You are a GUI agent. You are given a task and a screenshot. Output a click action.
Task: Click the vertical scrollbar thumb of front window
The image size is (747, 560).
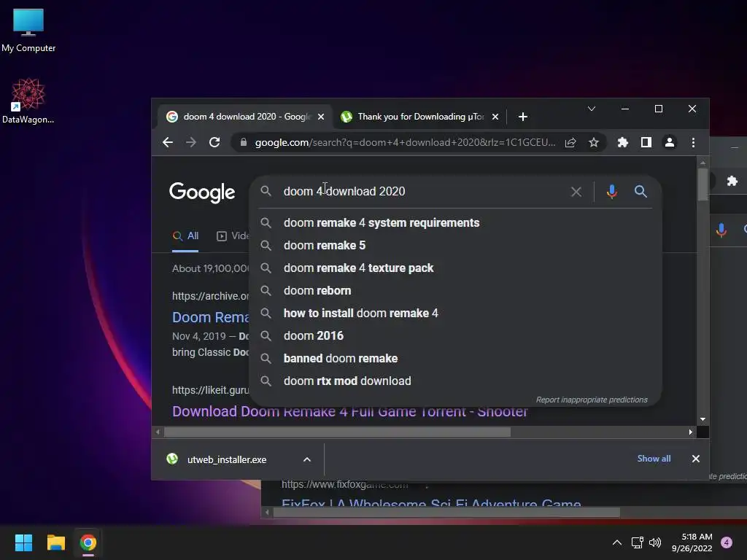coord(703,184)
